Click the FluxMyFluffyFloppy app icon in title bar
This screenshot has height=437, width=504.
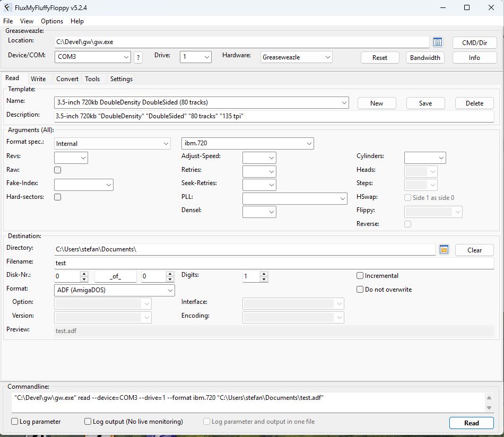pyautogui.click(x=8, y=7)
